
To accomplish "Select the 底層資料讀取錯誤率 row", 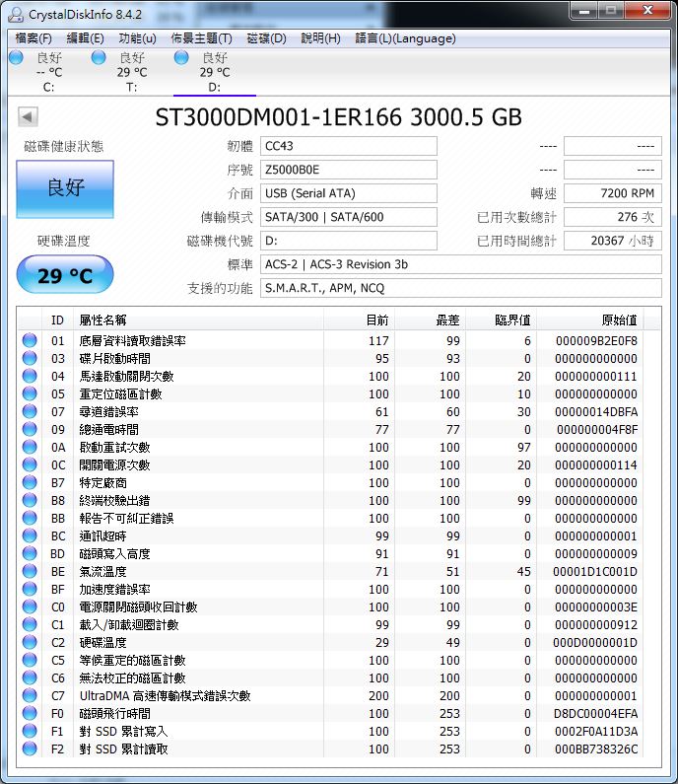I will click(x=331, y=340).
